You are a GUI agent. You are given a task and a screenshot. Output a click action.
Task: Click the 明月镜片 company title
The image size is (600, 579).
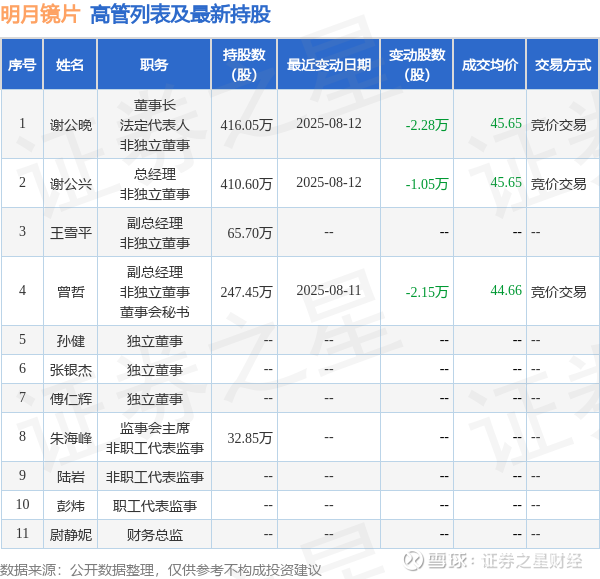[40, 15]
